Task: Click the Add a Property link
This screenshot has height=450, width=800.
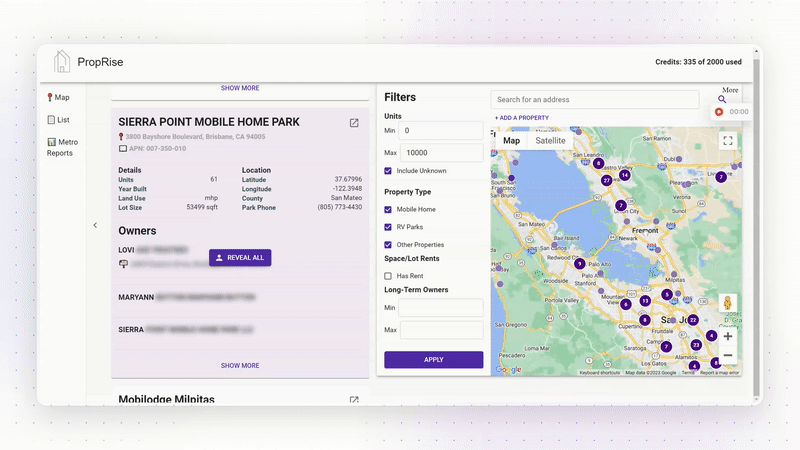Action: 522,118
